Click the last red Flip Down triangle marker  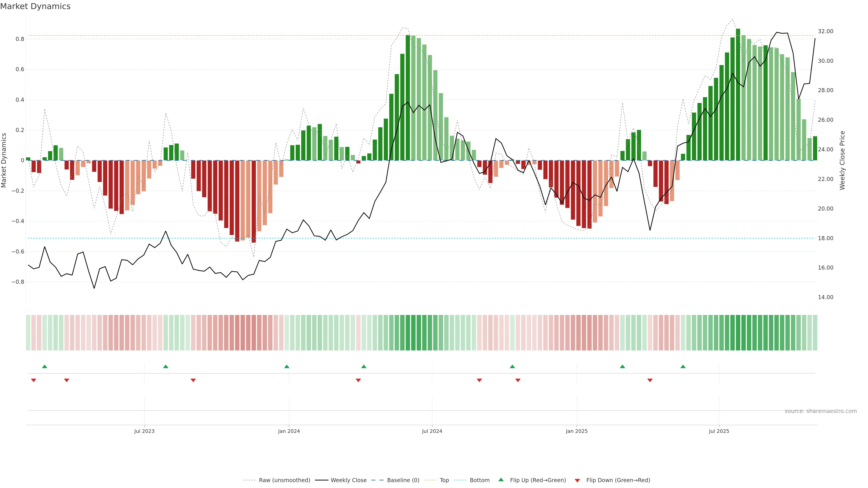pos(650,380)
